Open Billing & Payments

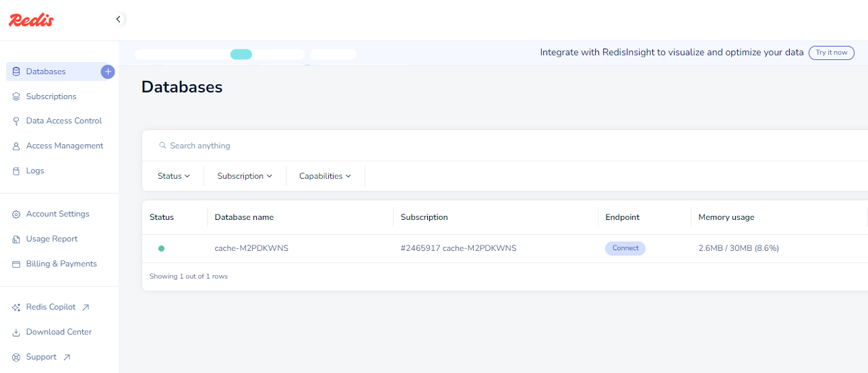click(x=61, y=264)
